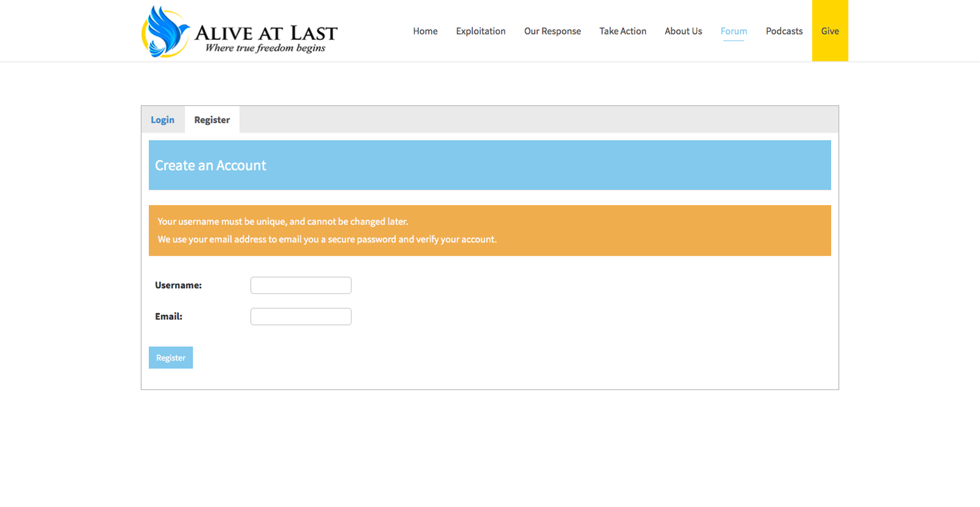This screenshot has height=507, width=980.
Task: Open the Forum nav link
Action: coord(734,31)
